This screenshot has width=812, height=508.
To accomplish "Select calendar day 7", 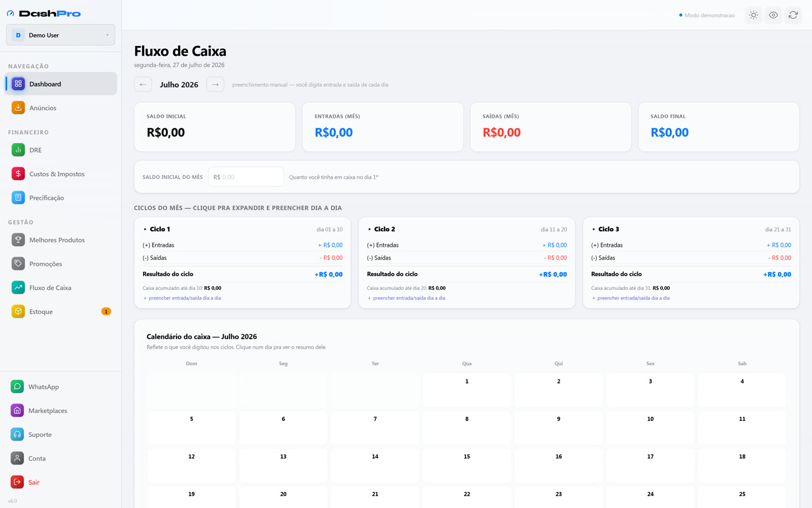I will (375, 428).
